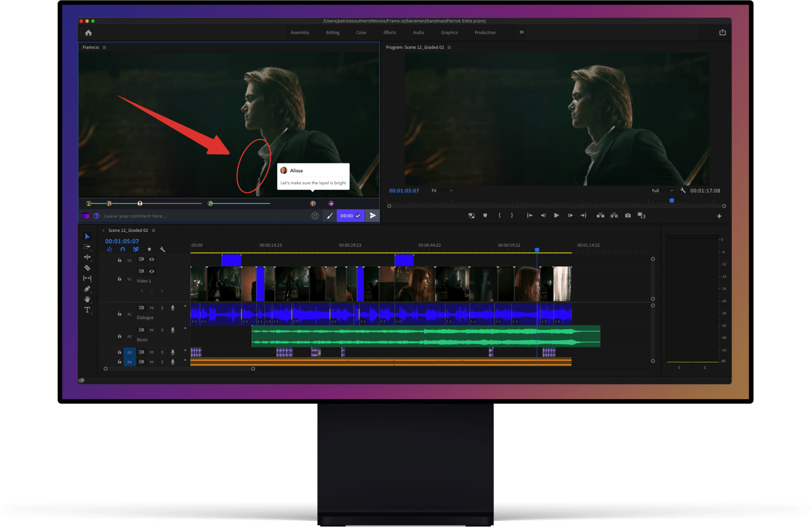Image resolution: width=812 pixels, height=527 pixels.
Task: Click the Lift button in Program monitor
Action: pos(601,216)
